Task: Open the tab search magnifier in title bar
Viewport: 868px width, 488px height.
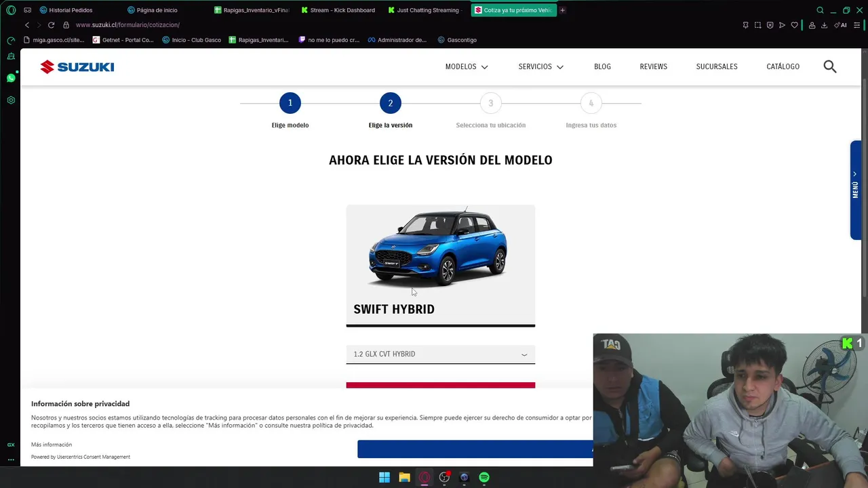Action: coord(820,10)
